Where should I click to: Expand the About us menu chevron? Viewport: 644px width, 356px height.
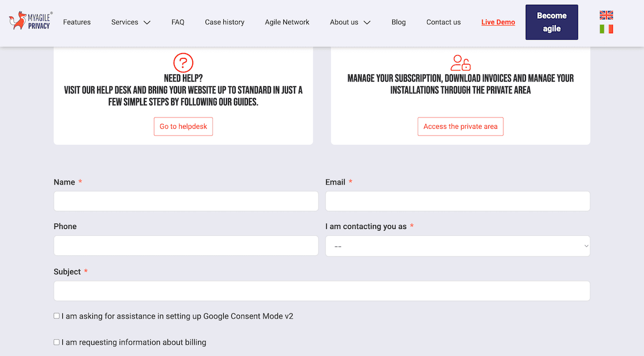(367, 23)
